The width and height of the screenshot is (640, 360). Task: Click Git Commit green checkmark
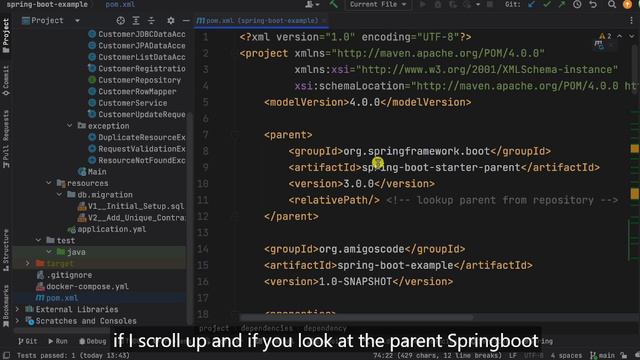pyautogui.click(x=547, y=4)
